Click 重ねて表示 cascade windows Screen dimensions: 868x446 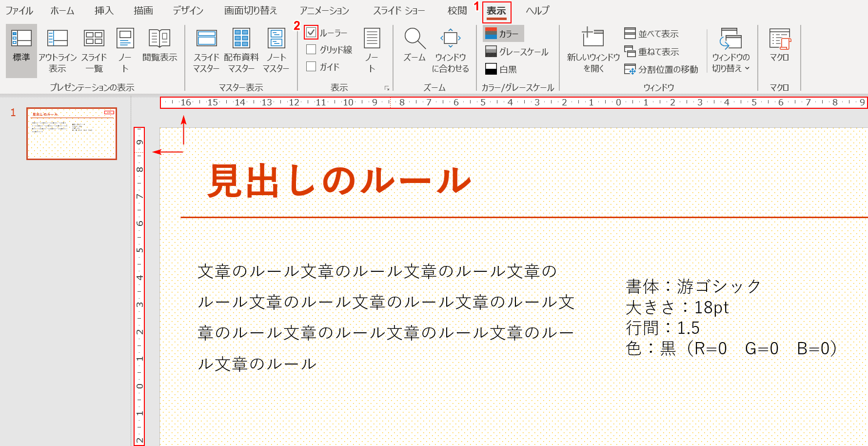point(652,51)
